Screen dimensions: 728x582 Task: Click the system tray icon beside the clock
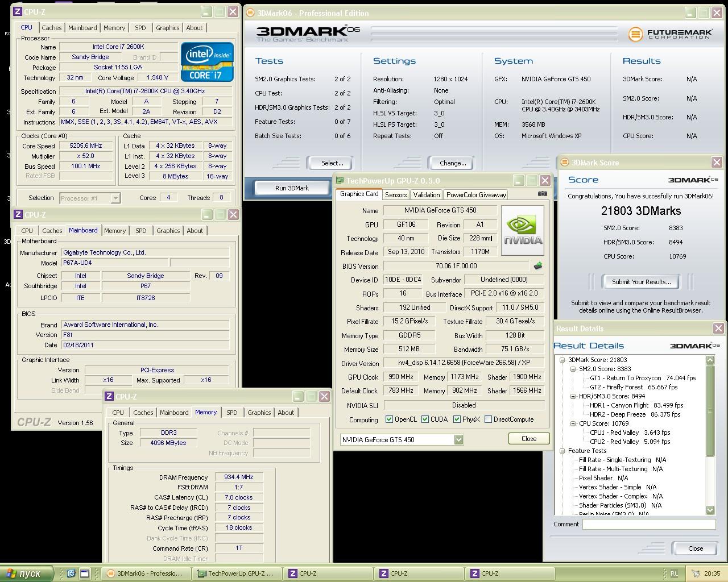tap(697, 573)
